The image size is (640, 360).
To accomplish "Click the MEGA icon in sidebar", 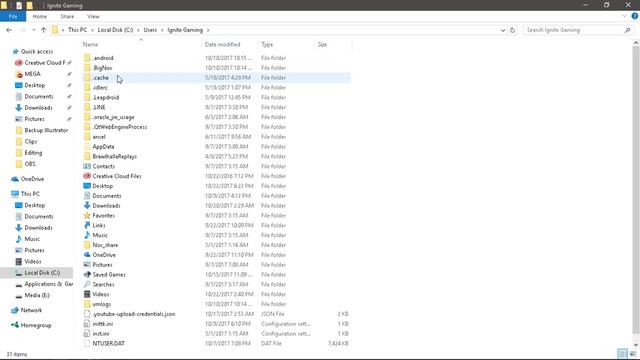I will point(19,74).
